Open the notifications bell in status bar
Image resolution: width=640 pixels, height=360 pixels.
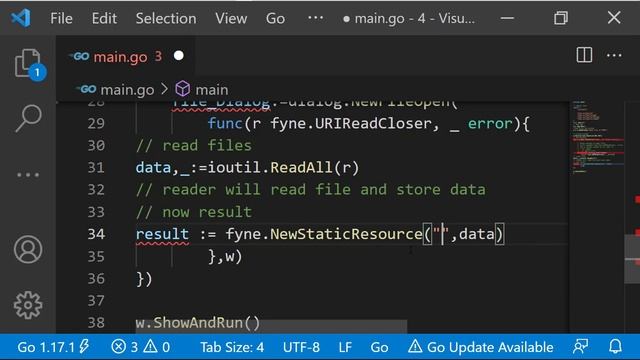pos(615,347)
